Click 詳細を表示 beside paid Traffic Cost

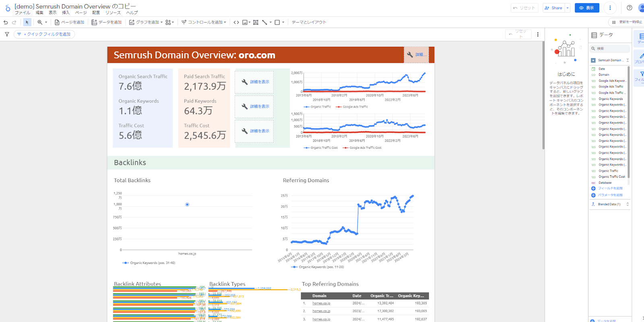pos(254,131)
